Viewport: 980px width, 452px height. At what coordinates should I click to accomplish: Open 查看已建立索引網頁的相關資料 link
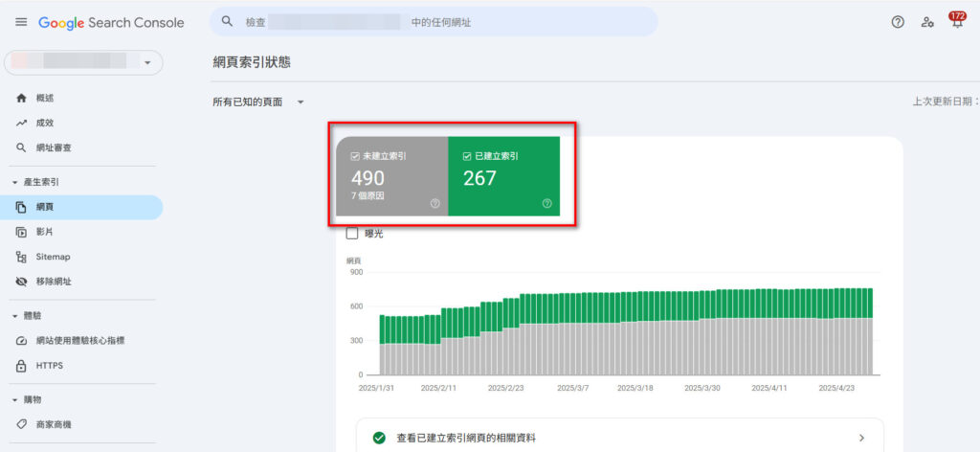[x=466, y=439]
